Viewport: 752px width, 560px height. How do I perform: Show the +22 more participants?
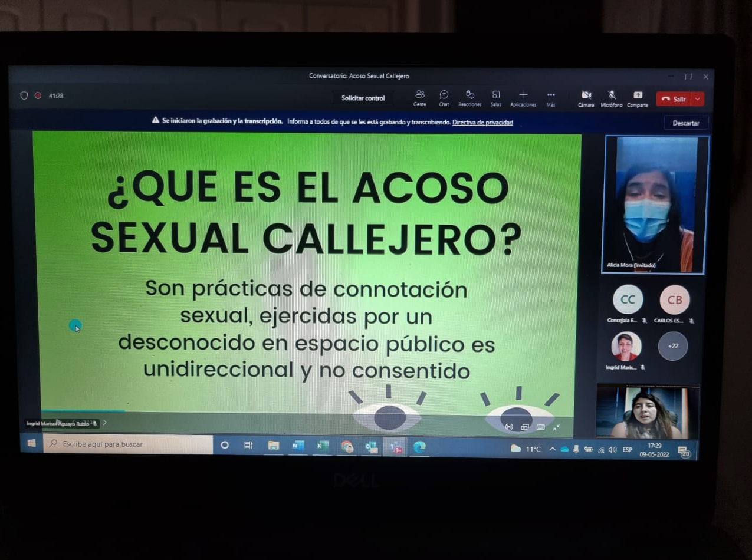pos(672,346)
